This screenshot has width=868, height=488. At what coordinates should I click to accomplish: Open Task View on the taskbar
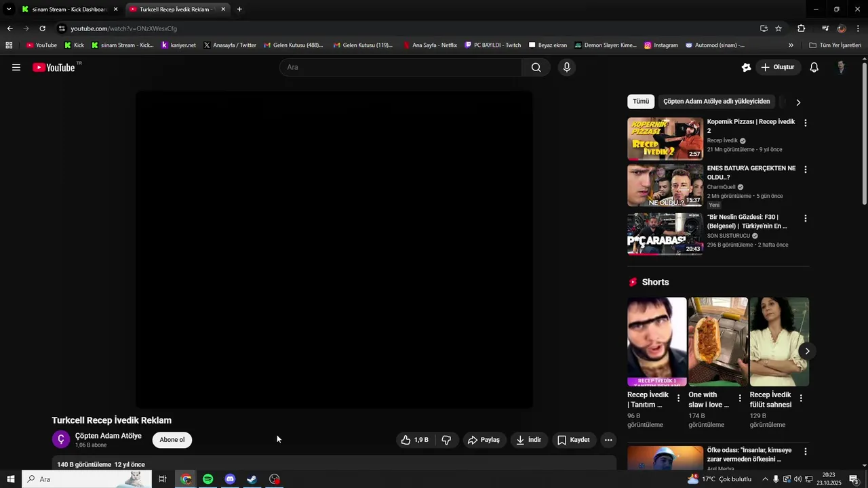tap(163, 479)
